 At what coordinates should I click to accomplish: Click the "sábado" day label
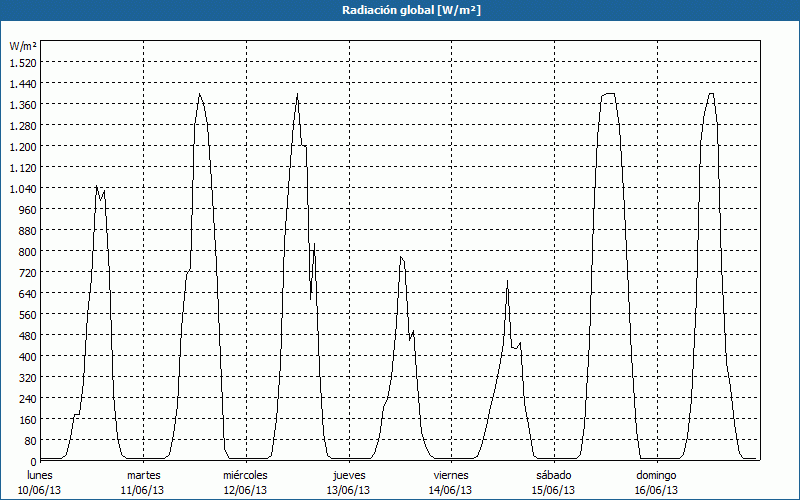pyautogui.click(x=553, y=475)
